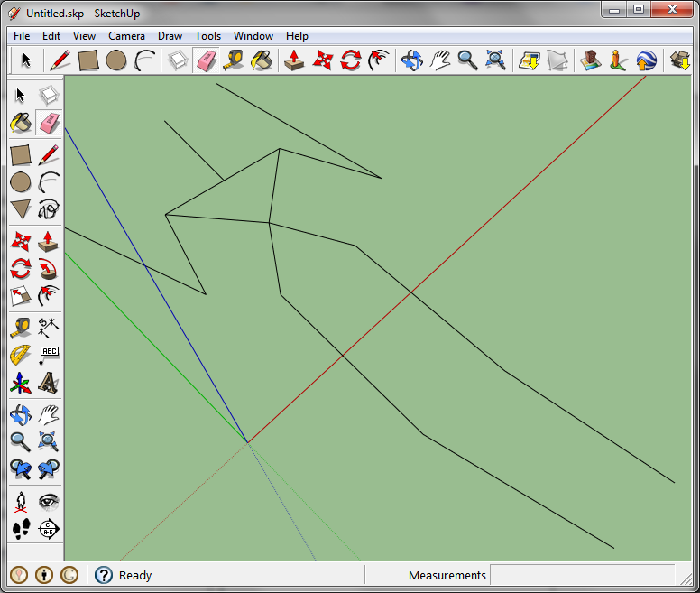Click Zoom Extents in the horizontal toolbar
This screenshot has width=700, height=593.
[495, 60]
